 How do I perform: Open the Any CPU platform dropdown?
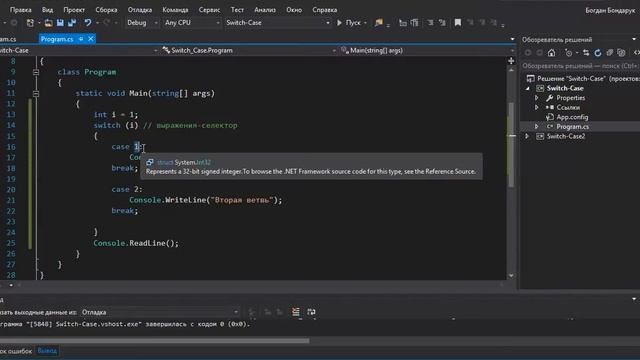[x=192, y=23]
